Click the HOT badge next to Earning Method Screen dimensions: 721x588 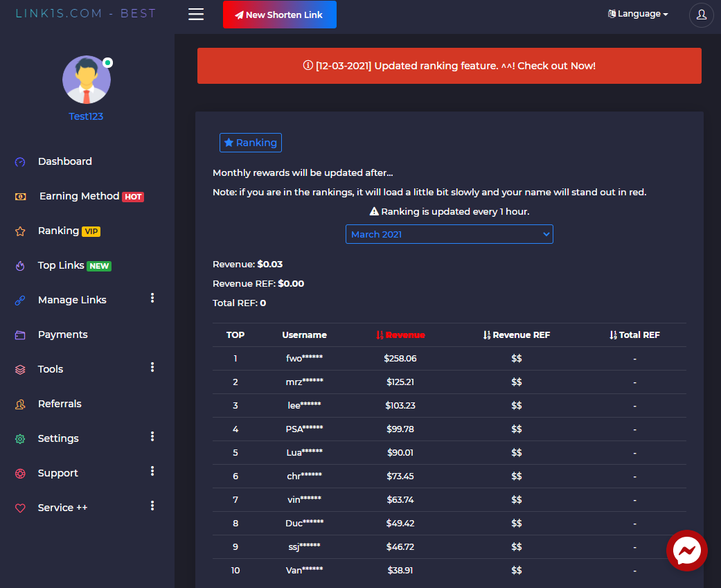point(133,197)
